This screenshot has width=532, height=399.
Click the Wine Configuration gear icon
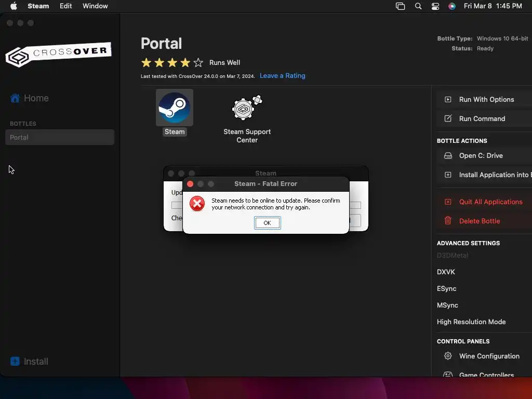pos(448,356)
